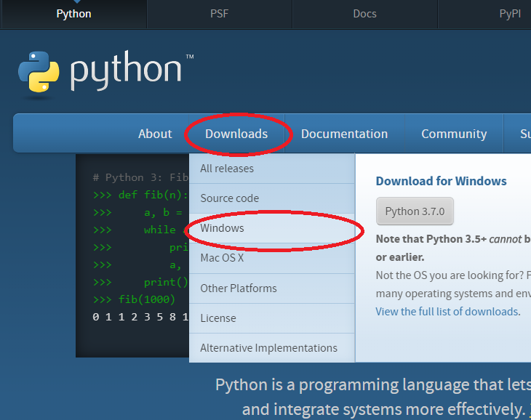Open Other Platforms menu entry
Image resolution: width=531 pixels, height=420 pixels.
[239, 288]
